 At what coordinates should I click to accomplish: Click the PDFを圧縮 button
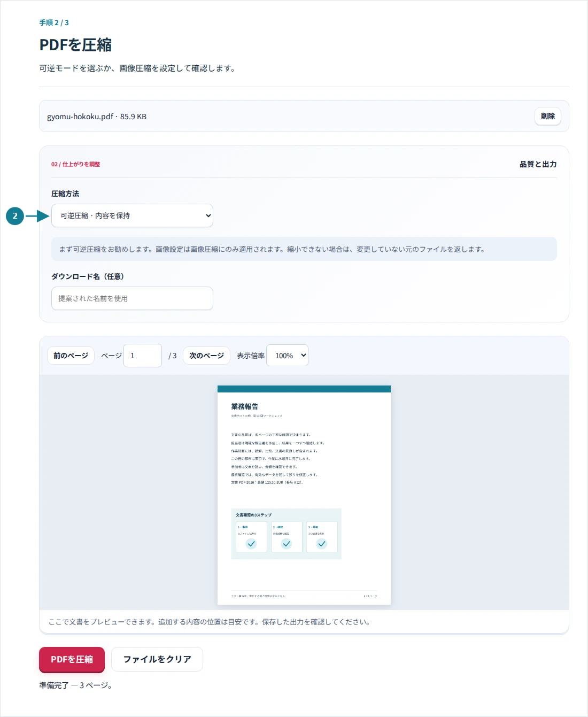coord(72,659)
